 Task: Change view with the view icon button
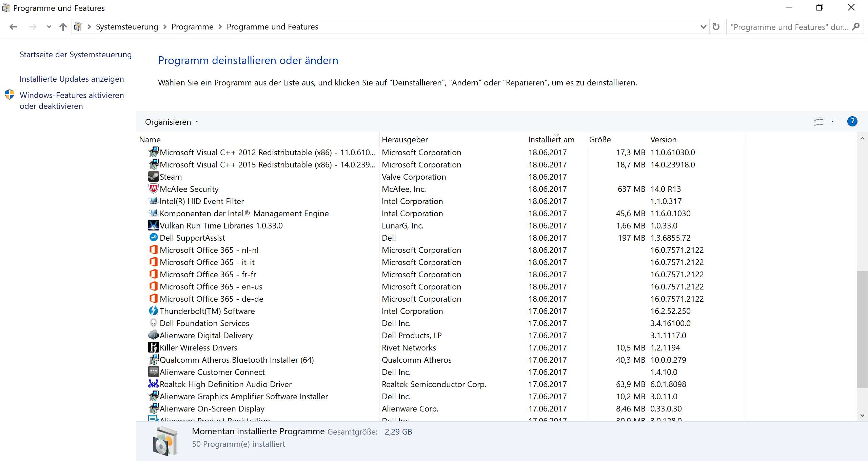coord(819,121)
